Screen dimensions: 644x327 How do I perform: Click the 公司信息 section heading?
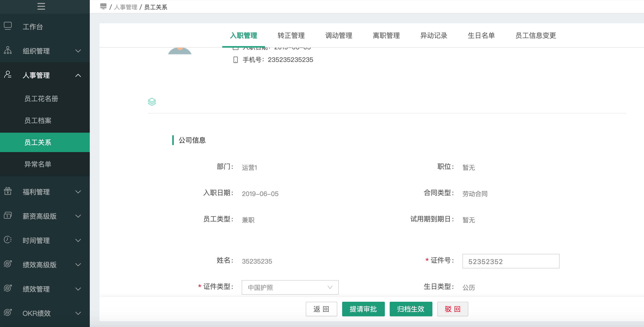(192, 140)
